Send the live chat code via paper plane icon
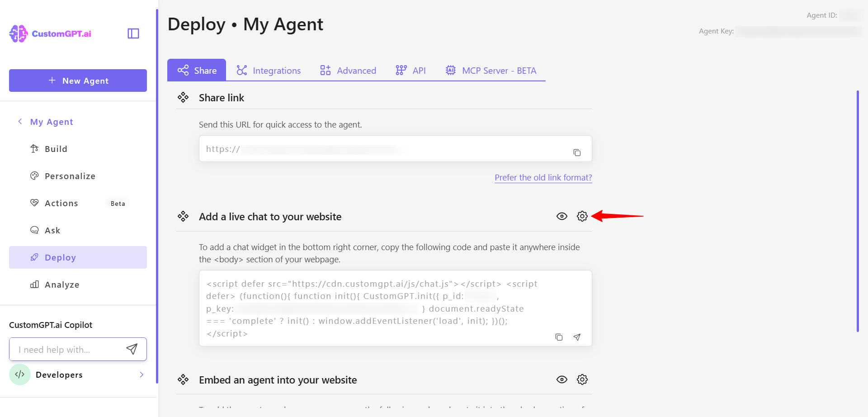The height and width of the screenshot is (417, 868). (577, 337)
